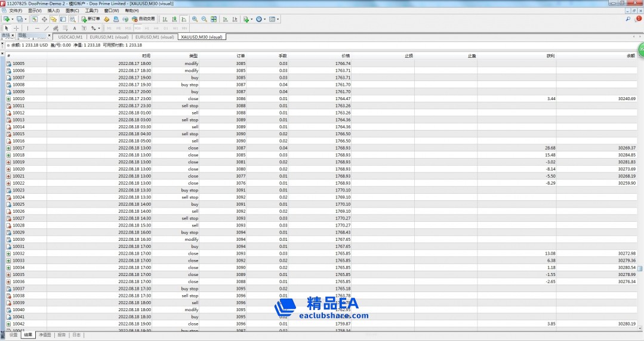
Task: Click the 获利 column header
Action: coord(550,55)
